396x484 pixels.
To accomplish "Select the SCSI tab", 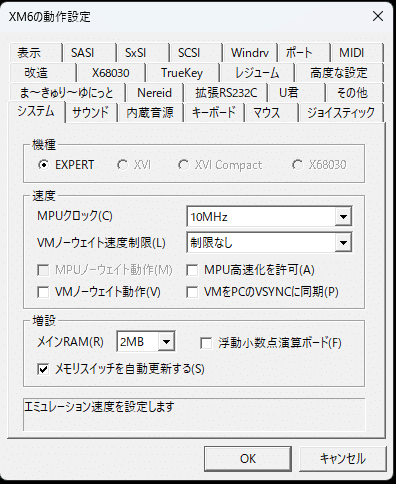I will click(196, 53).
